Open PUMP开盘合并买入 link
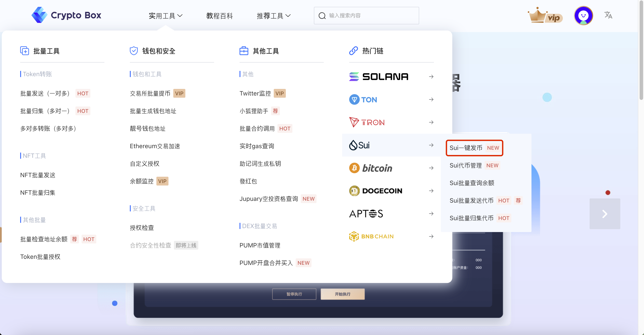 (x=275, y=263)
